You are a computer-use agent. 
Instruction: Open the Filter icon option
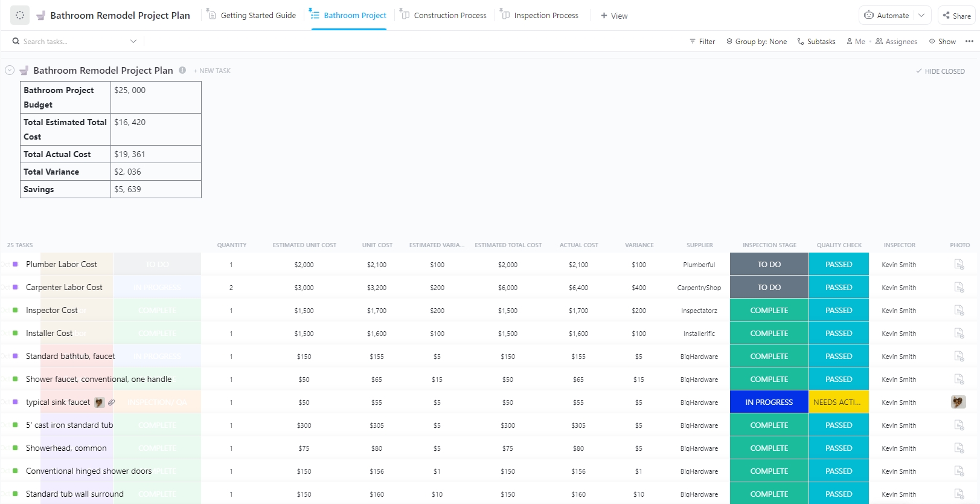(x=693, y=42)
